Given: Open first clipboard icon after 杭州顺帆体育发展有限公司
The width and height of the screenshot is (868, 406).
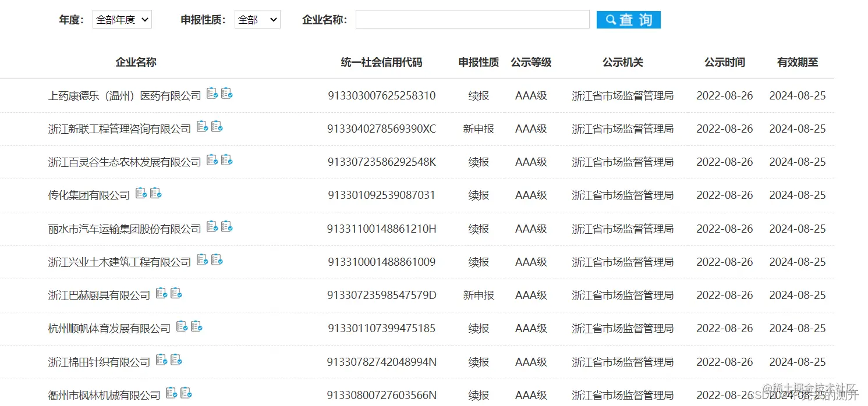Looking at the screenshot, I should click(x=182, y=326).
